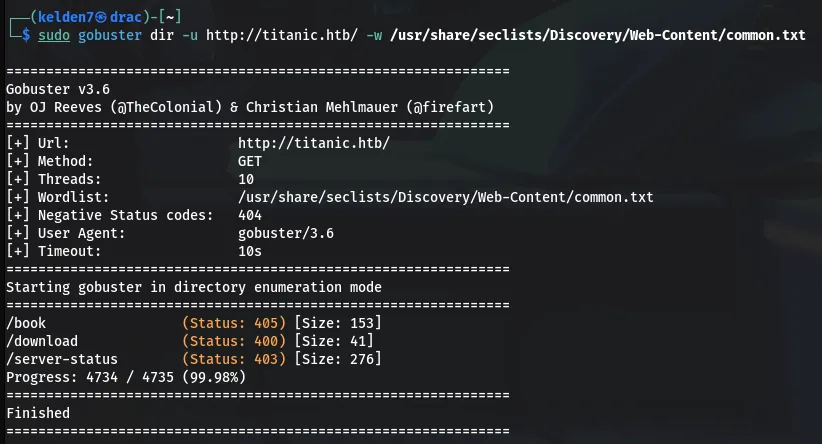
Task: Click the '@firefart' author handle
Action: coord(450,107)
